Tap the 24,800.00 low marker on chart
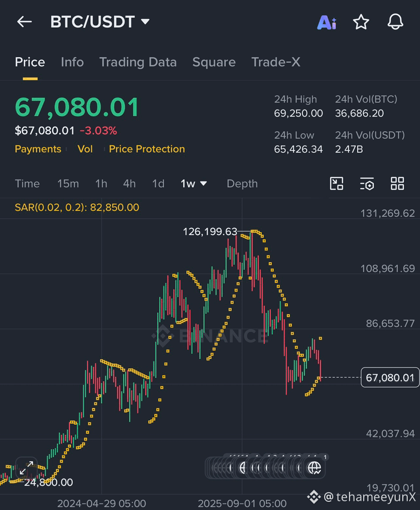Image resolution: width=420 pixels, height=510 pixels. (49, 482)
